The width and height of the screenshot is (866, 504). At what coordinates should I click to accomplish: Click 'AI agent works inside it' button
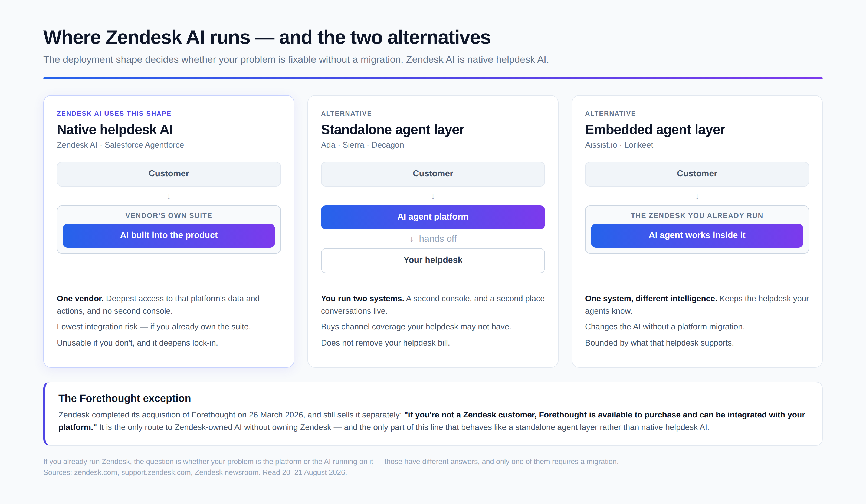coord(697,236)
